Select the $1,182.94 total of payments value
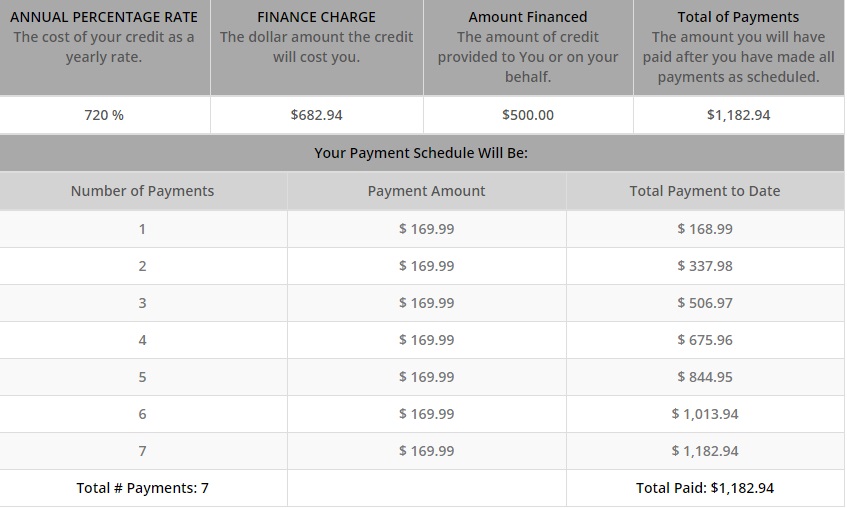Image resolution: width=847 pixels, height=508 pixels. pyautogui.click(x=738, y=115)
